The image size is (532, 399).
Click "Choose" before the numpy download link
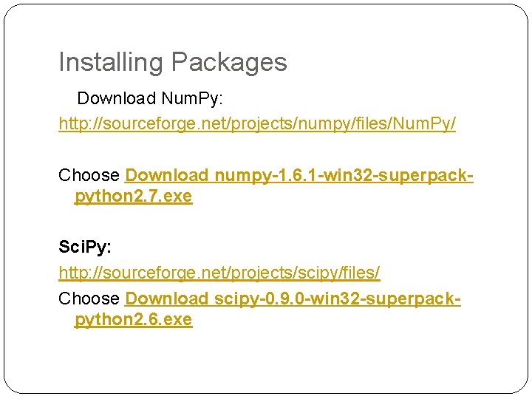(89, 176)
